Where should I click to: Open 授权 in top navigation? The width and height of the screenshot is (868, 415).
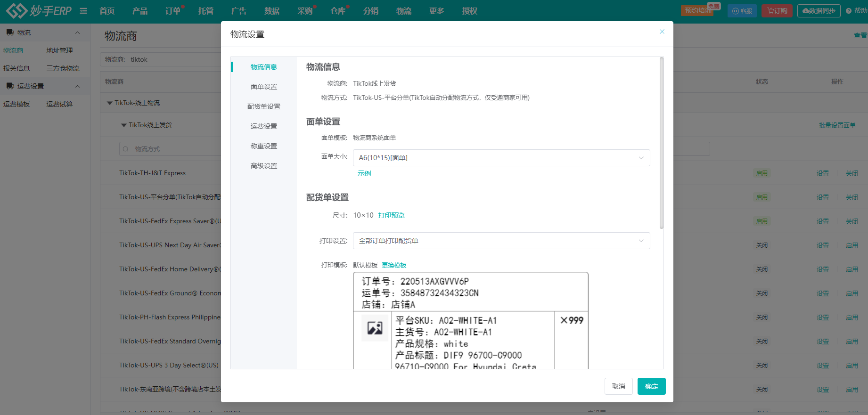470,11
